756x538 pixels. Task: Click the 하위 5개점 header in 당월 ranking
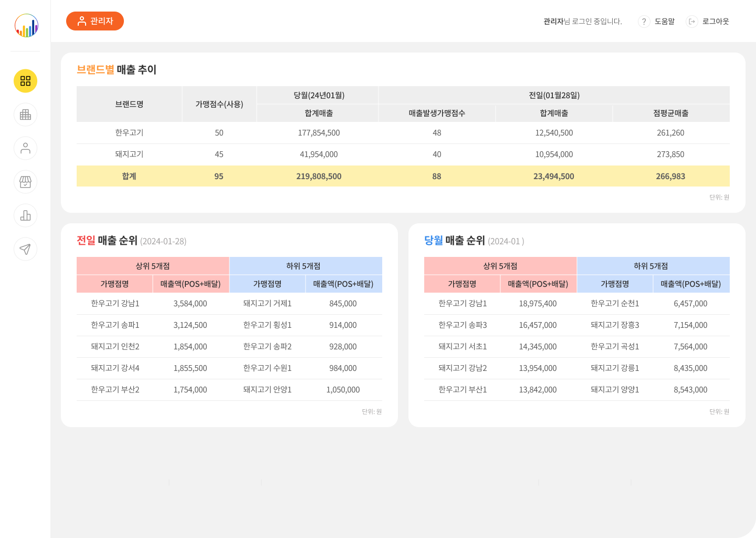pyautogui.click(x=650, y=266)
